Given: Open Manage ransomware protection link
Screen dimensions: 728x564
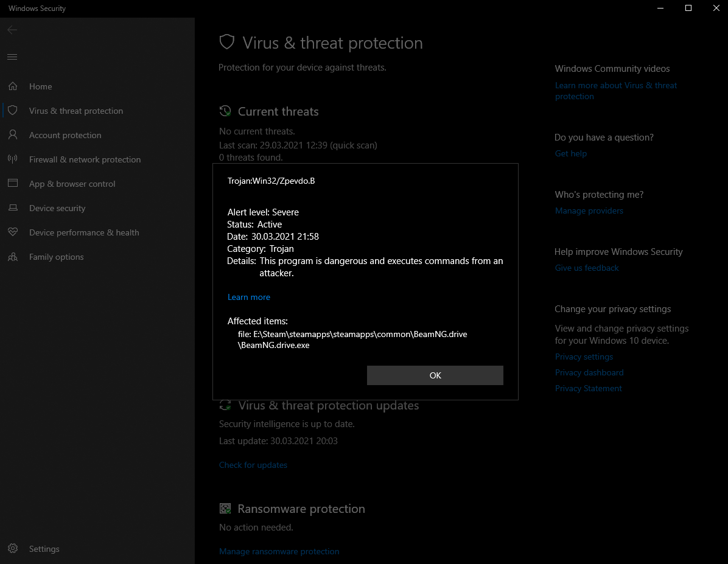Looking at the screenshot, I should [279, 551].
